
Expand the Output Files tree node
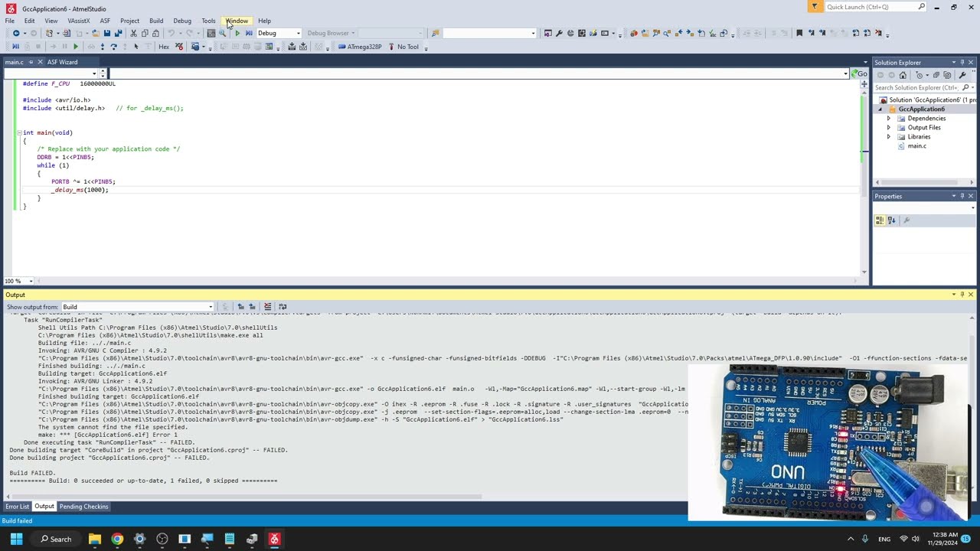[889, 128]
